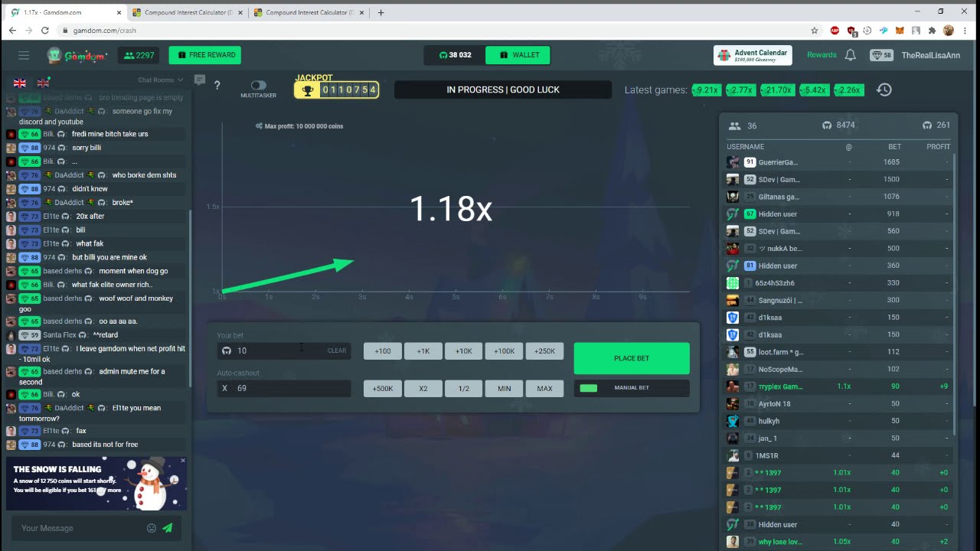Click the Gamdom logo

click(77, 55)
